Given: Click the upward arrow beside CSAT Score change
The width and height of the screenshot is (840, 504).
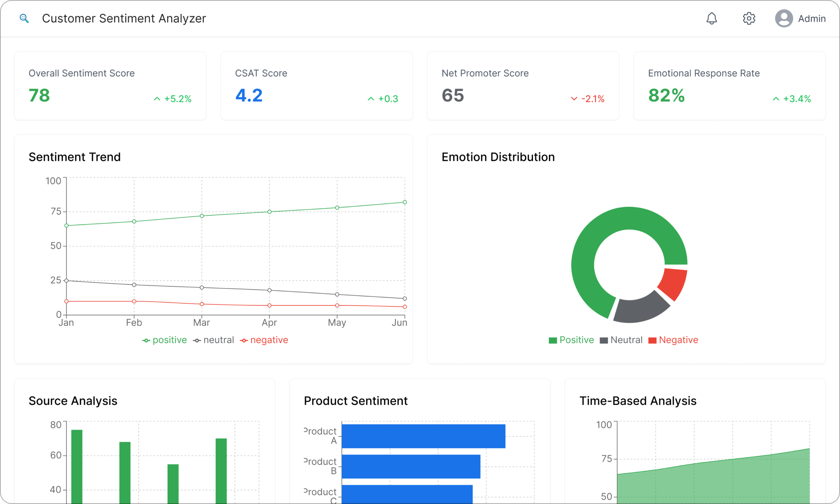Looking at the screenshot, I should (x=371, y=98).
